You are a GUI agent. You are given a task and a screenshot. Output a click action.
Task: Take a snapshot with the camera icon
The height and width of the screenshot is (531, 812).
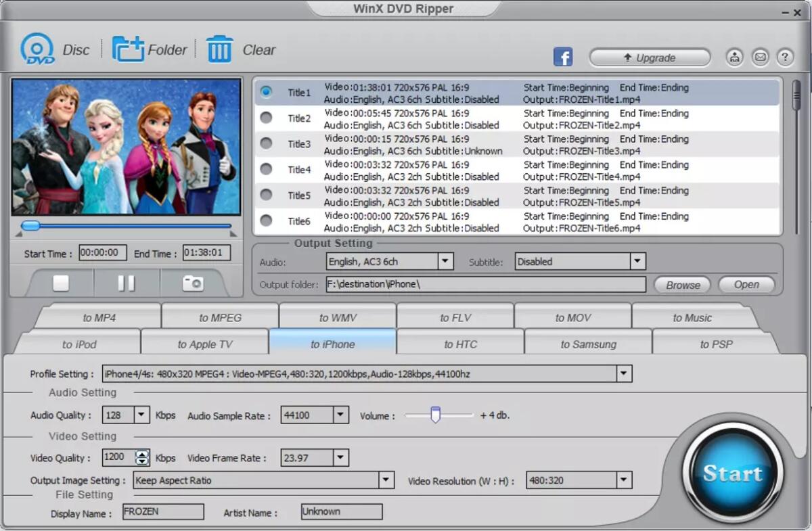click(x=191, y=283)
